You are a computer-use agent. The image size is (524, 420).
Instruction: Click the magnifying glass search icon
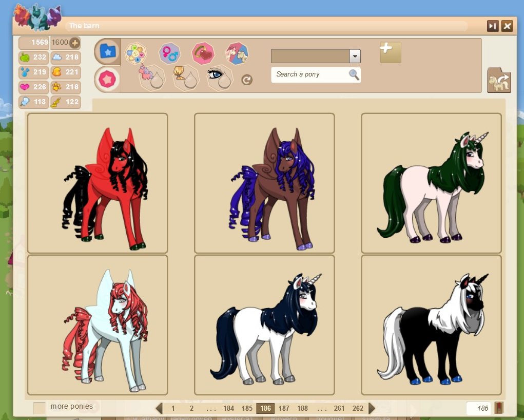pos(354,74)
